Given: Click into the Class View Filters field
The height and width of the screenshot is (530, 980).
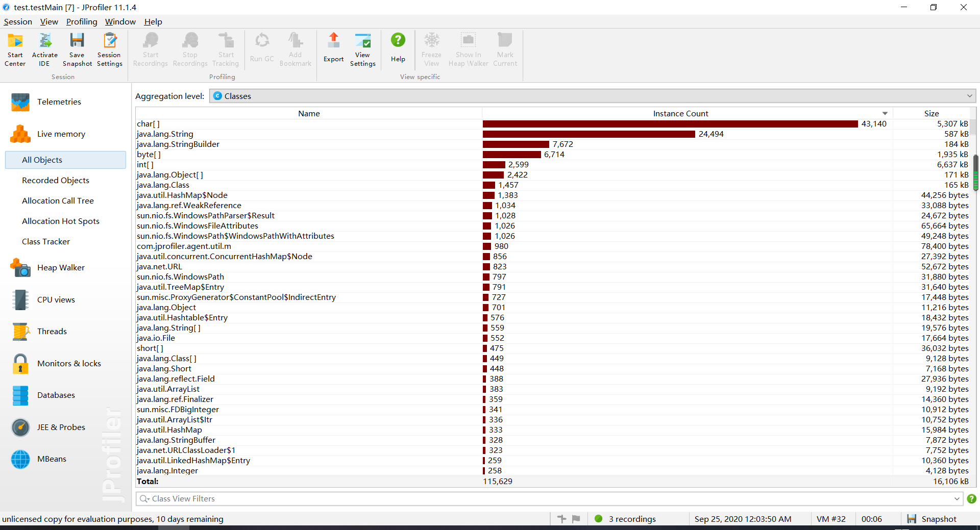Looking at the screenshot, I should (x=549, y=499).
